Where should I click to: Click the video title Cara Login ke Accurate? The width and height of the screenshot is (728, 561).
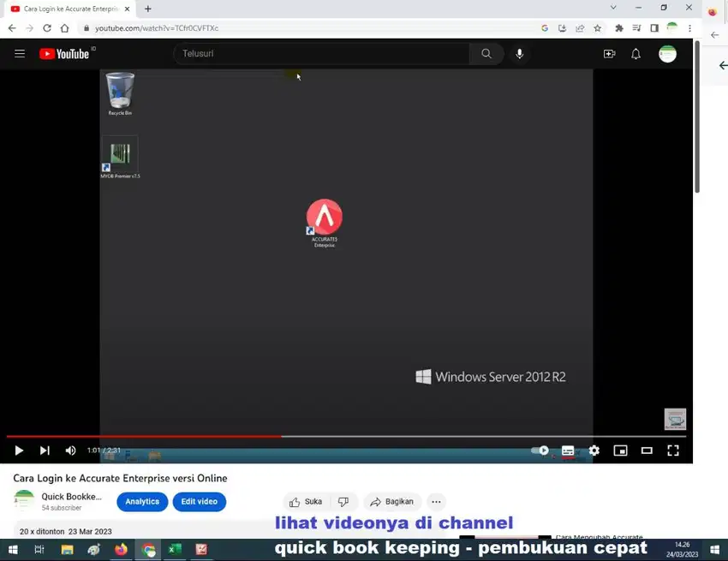point(120,478)
